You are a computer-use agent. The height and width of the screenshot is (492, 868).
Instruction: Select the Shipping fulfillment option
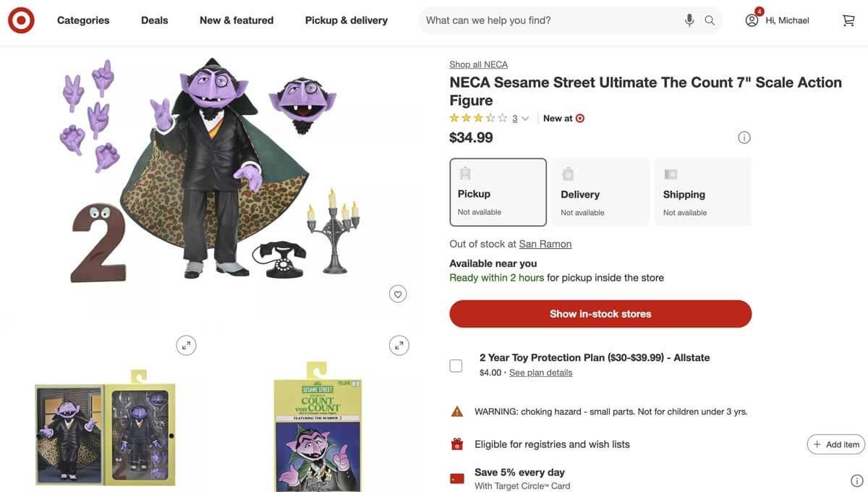click(x=703, y=191)
